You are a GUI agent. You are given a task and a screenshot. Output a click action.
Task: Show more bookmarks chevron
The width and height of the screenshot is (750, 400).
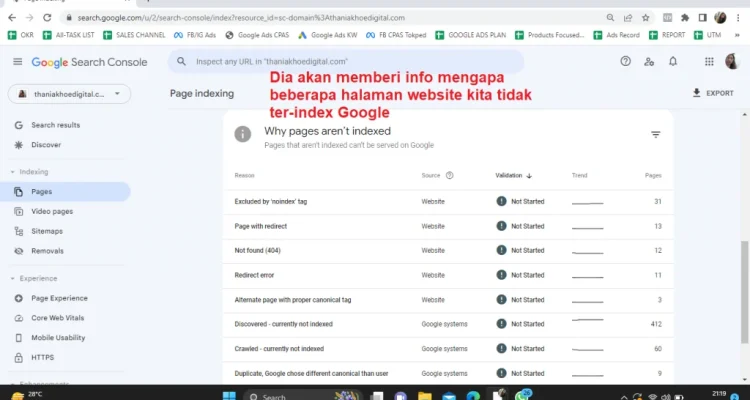(x=737, y=35)
